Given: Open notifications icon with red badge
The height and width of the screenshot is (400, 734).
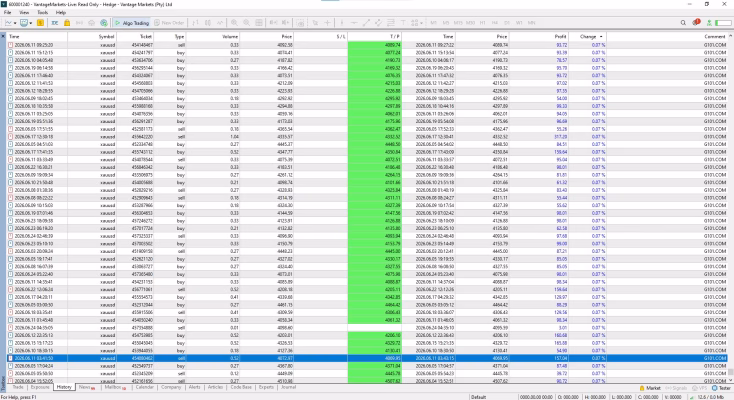Looking at the screenshot, I should pos(696,22).
